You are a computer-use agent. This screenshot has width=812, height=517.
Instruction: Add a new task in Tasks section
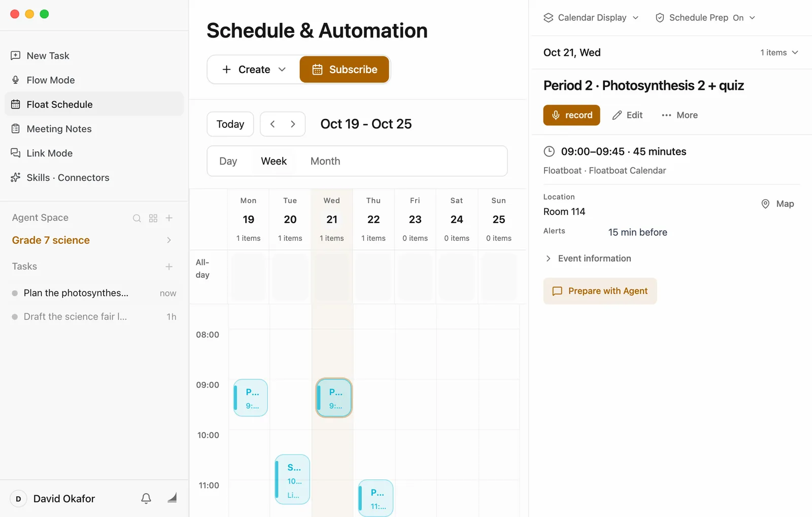tap(169, 267)
